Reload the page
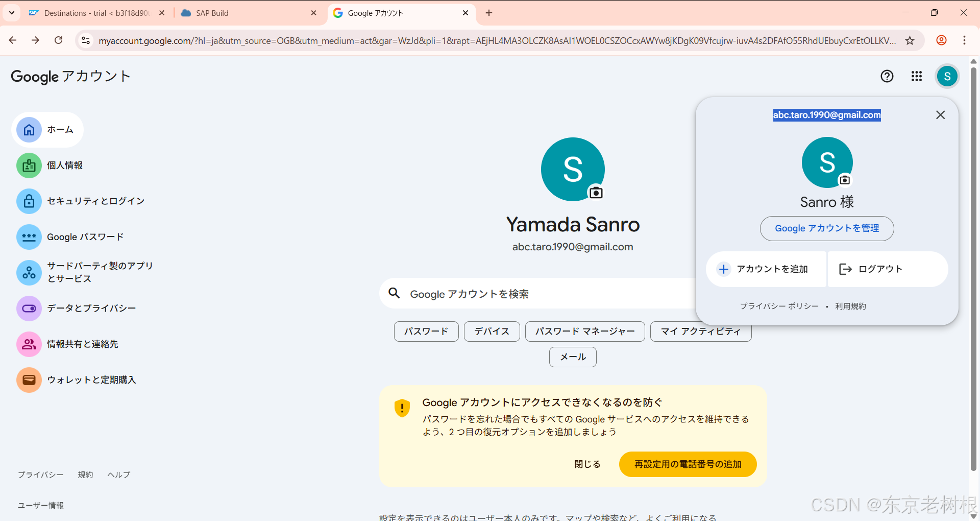 59,40
